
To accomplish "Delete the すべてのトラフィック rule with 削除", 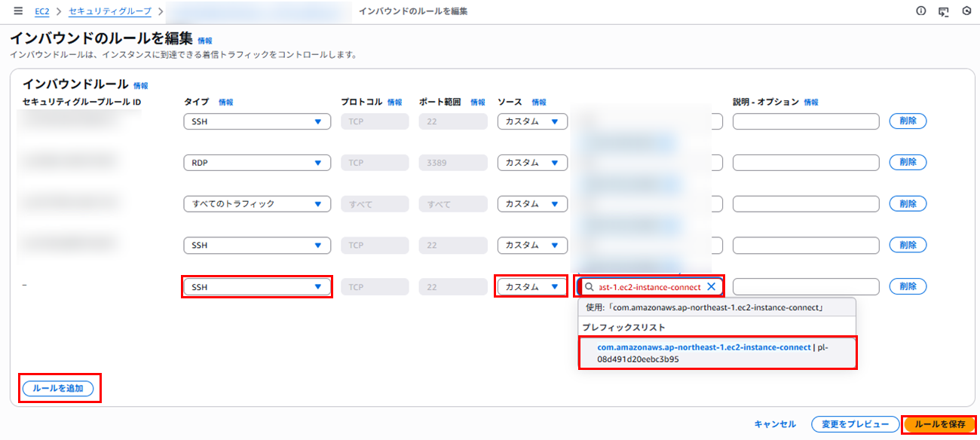I will coord(908,204).
